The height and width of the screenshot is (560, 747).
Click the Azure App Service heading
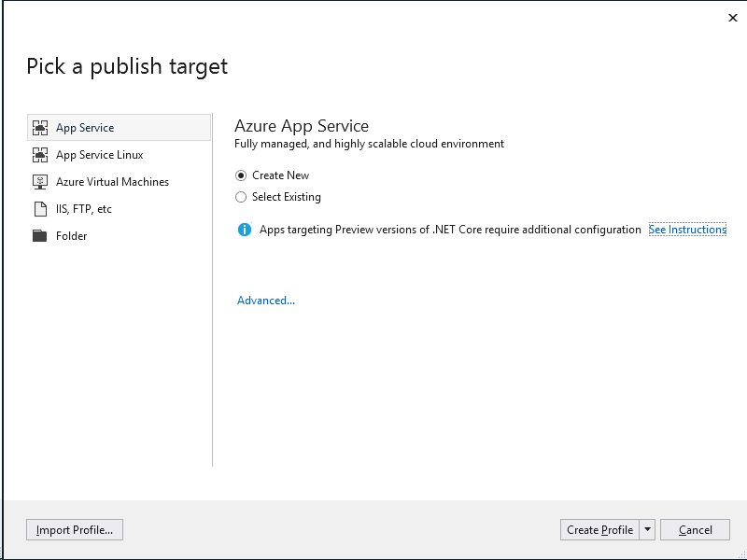[302, 126]
